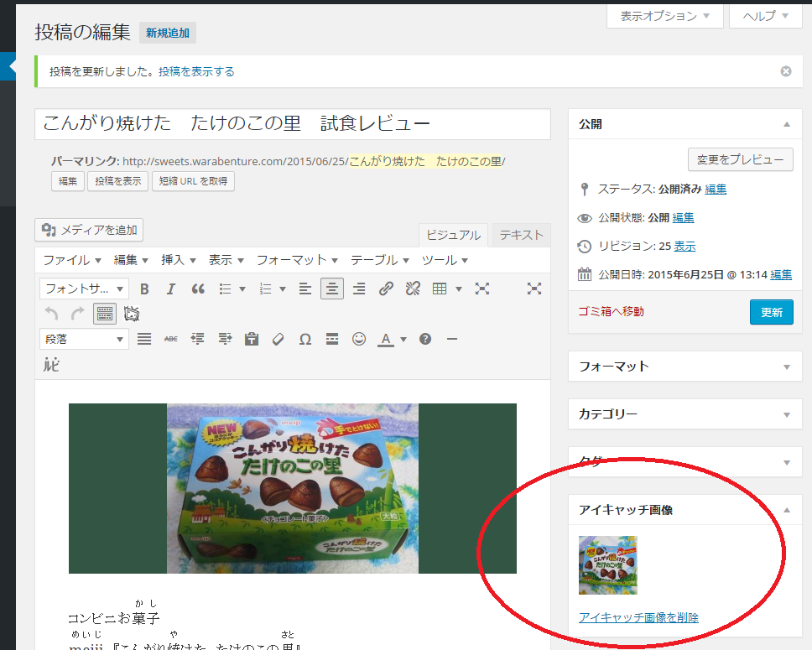Click アイキャッチ画像を削除 link

[638, 617]
